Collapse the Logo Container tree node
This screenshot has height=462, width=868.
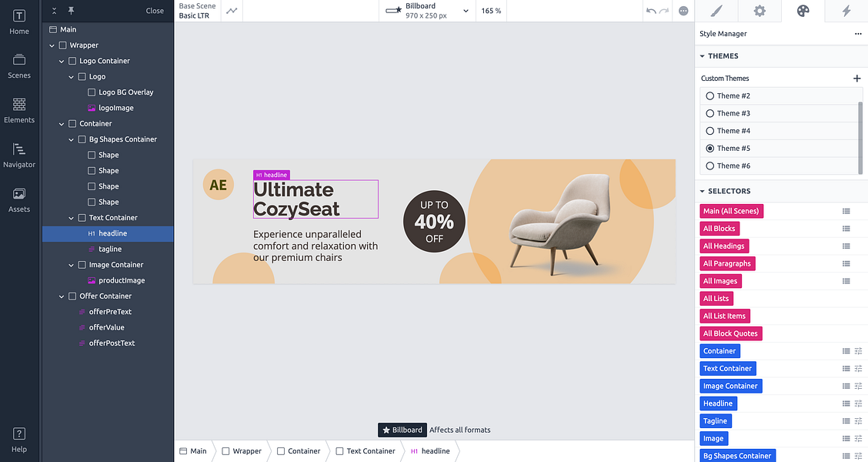[62, 61]
